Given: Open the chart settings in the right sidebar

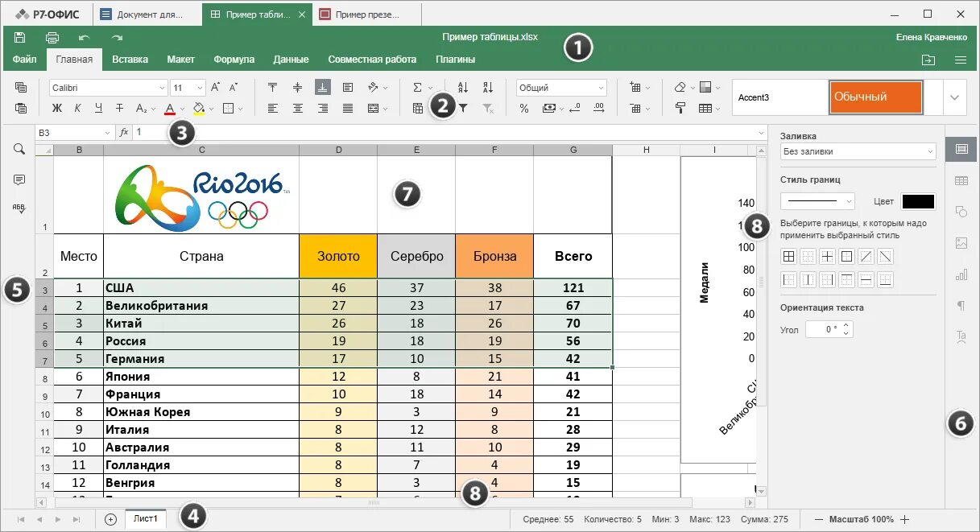Looking at the screenshot, I should tap(961, 274).
